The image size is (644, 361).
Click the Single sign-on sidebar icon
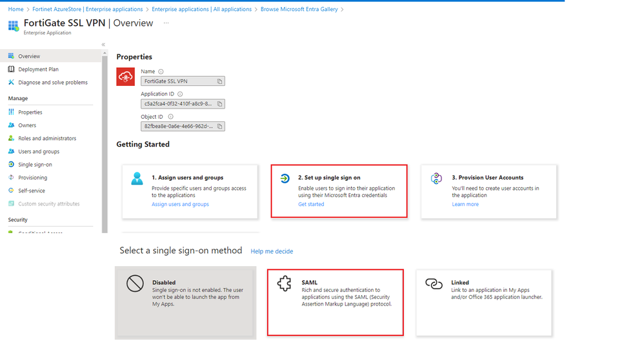[x=11, y=165]
